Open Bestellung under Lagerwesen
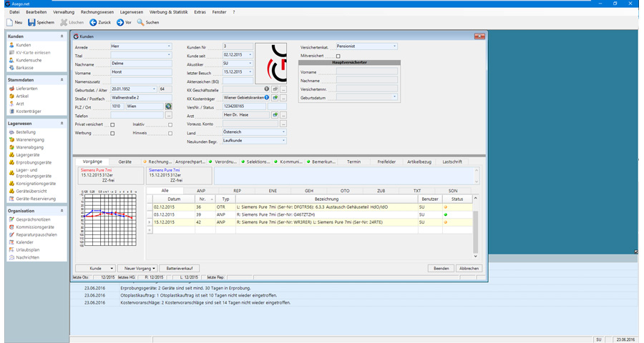 pyautogui.click(x=26, y=132)
